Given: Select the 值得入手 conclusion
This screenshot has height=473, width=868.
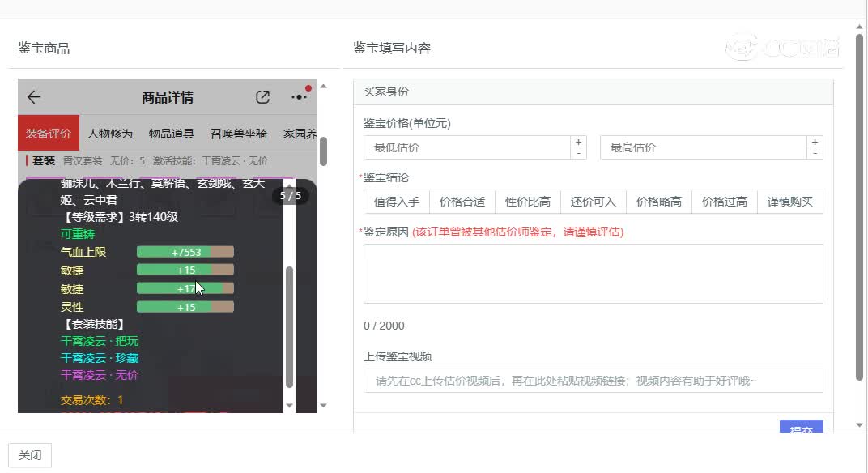Looking at the screenshot, I should 397,202.
